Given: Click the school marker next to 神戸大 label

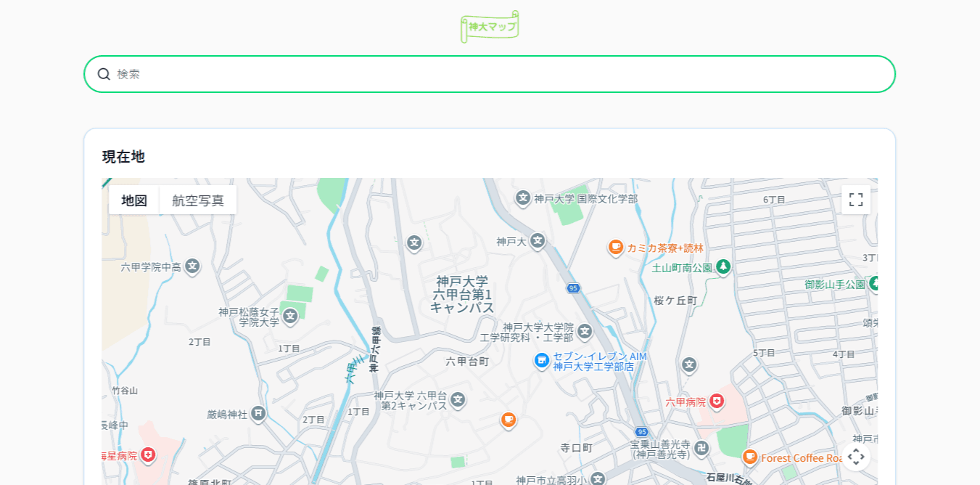Looking at the screenshot, I should (x=538, y=242).
